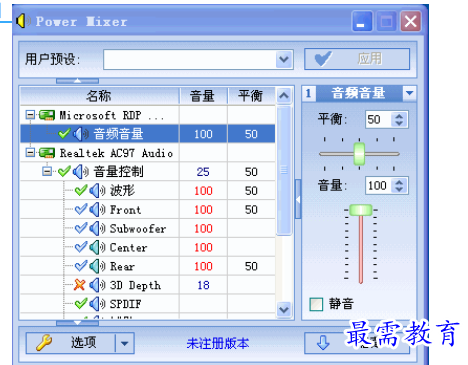Select the Center row label
468x365 pixels.
pyautogui.click(x=128, y=248)
